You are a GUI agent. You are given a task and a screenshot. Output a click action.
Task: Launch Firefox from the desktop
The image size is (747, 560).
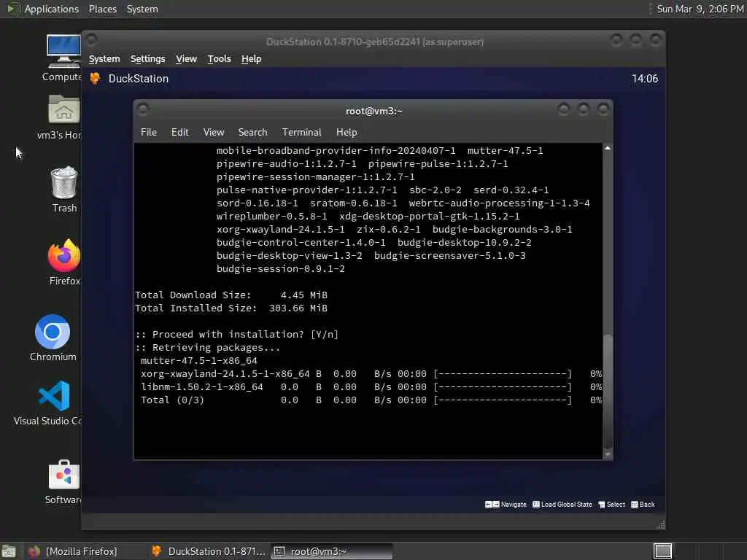[64, 256]
